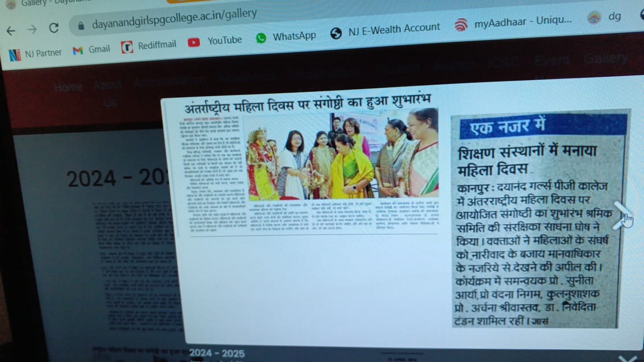Select the Home navigation link
The image size is (644, 362).
pyautogui.click(x=68, y=87)
